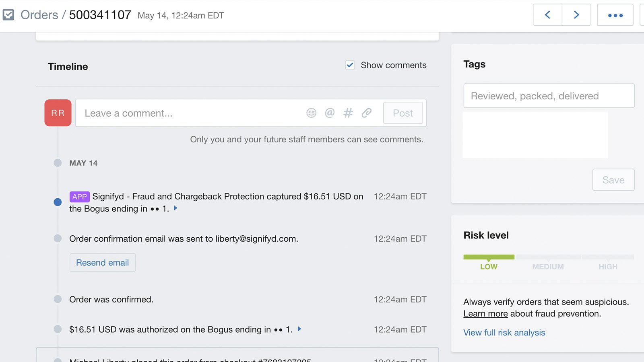Click the hashtag icon in comment box
This screenshot has height=362, width=644.
(348, 113)
